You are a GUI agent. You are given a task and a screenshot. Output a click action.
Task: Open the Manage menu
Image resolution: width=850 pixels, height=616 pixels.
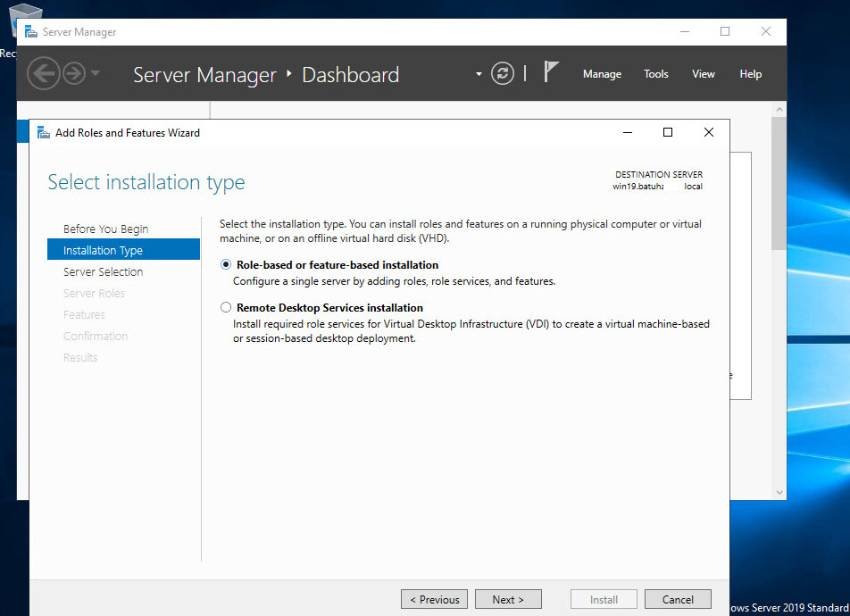[x=602, y=74]
